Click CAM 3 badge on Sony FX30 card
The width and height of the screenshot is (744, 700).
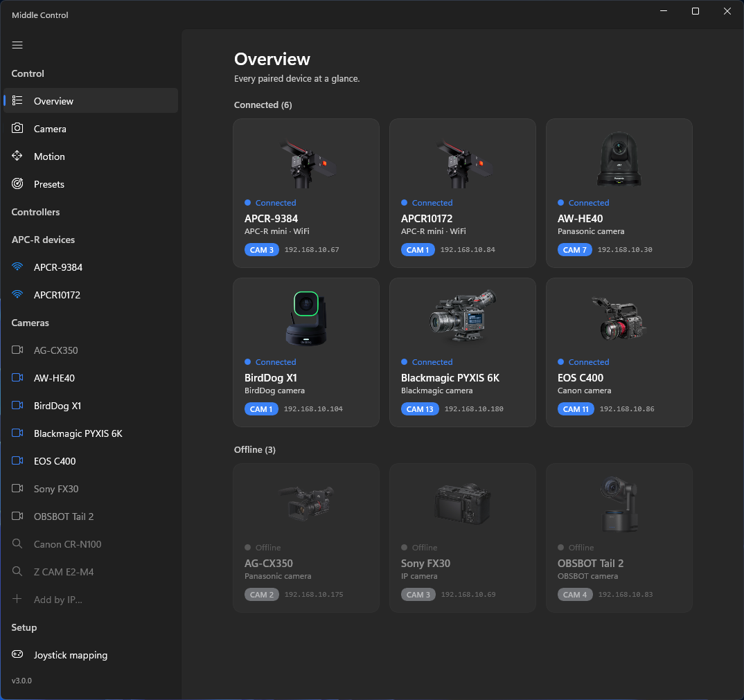tap(418, 595)
